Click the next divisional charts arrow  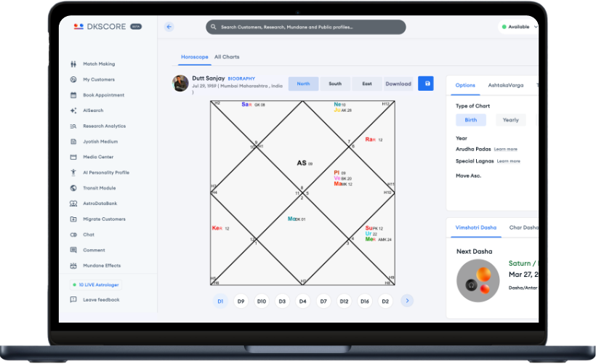pos(407,301)
